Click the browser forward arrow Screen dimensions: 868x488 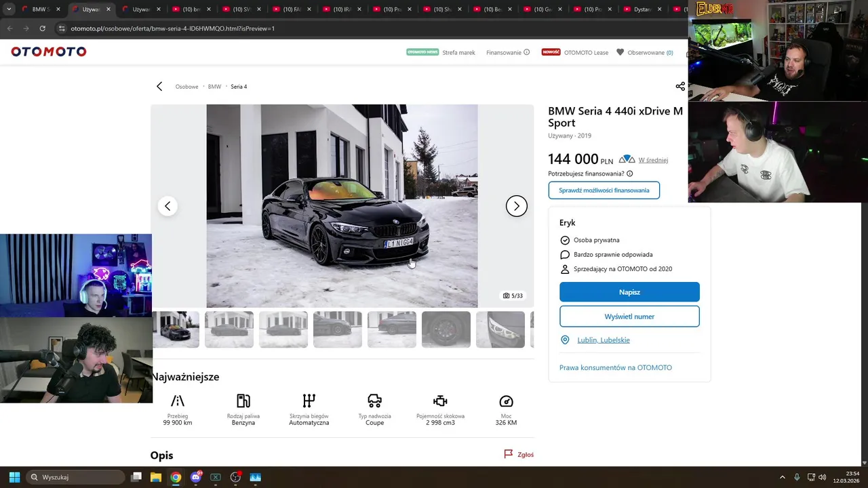tap(26, 28)
